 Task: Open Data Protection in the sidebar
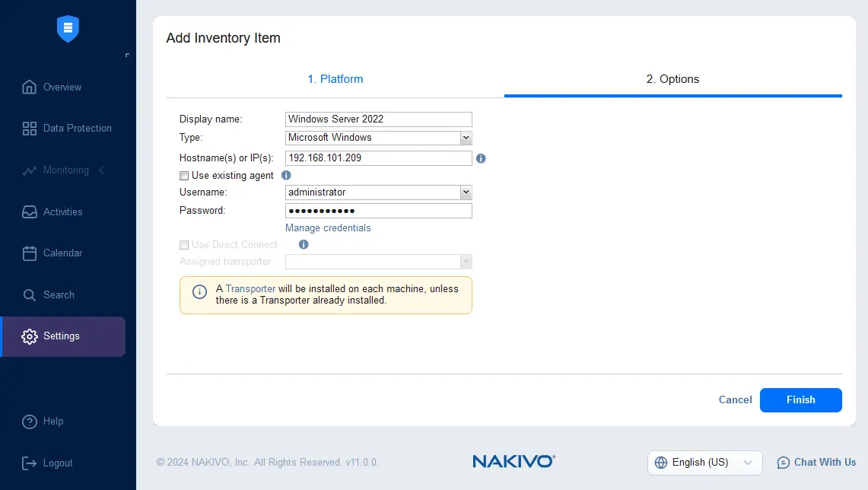(78, 128)
